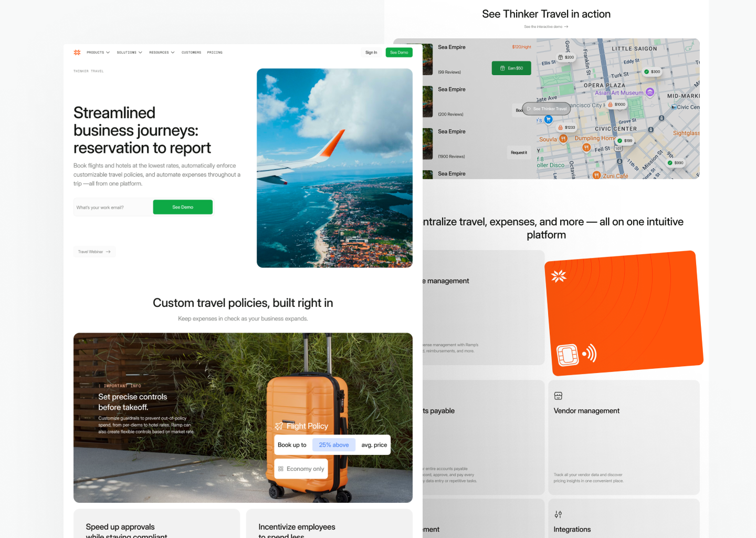Open the Solutions dropdown menu
The height and width of the screenshot is (538, 756).
(129, 53)
